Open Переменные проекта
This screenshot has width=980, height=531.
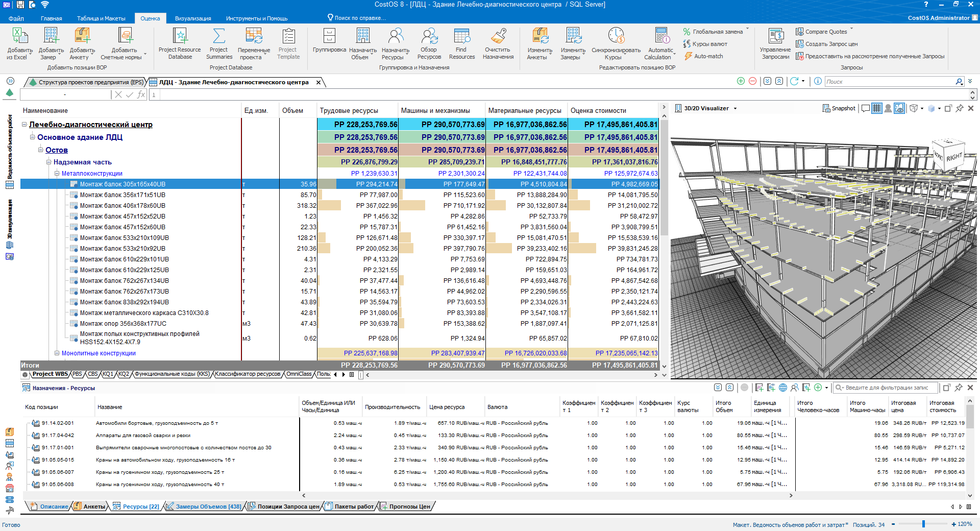(x=254, y=43)
